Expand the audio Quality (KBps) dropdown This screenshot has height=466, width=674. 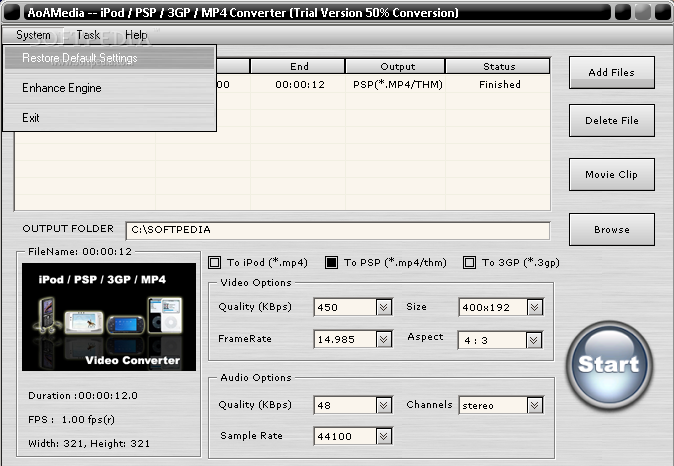384,405
